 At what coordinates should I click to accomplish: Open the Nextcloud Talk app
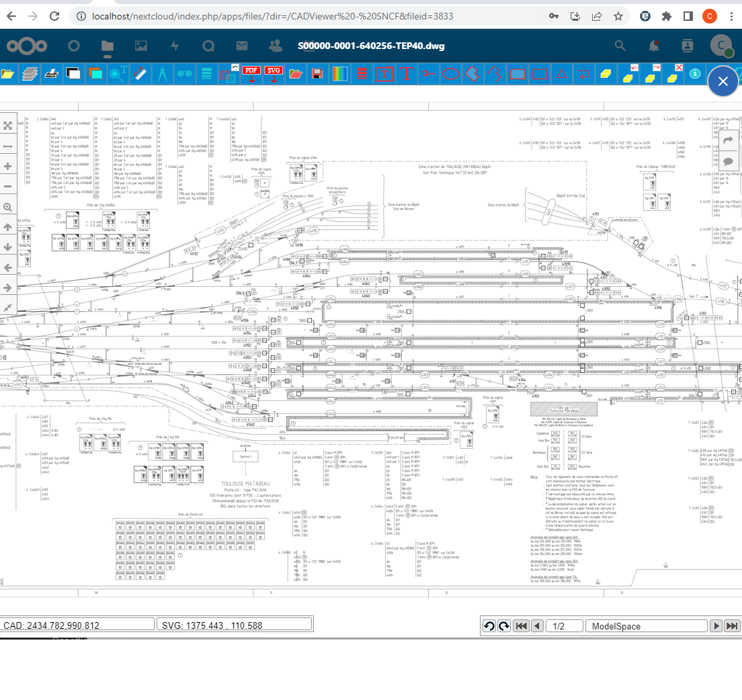coord(208,46)
